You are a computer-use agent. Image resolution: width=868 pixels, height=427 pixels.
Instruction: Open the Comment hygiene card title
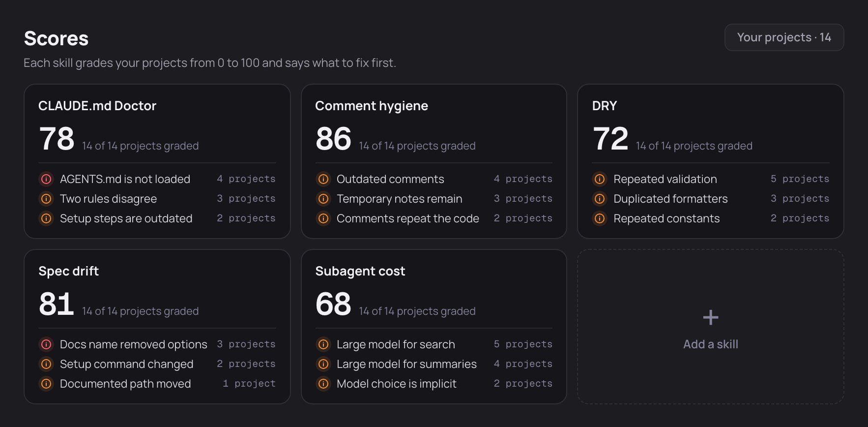pos(372,106)
